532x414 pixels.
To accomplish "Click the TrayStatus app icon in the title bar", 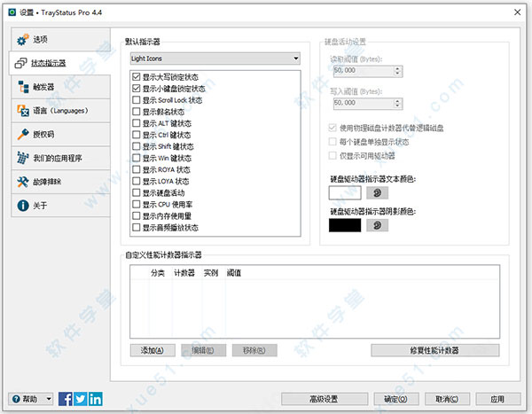I will coord(12,12).
